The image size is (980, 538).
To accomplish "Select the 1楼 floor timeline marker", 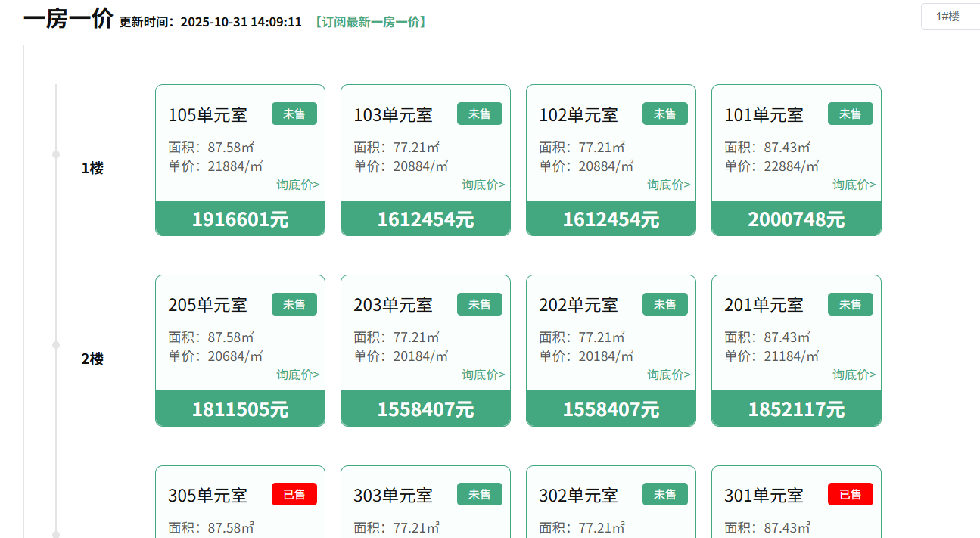I will click(56, 154).
